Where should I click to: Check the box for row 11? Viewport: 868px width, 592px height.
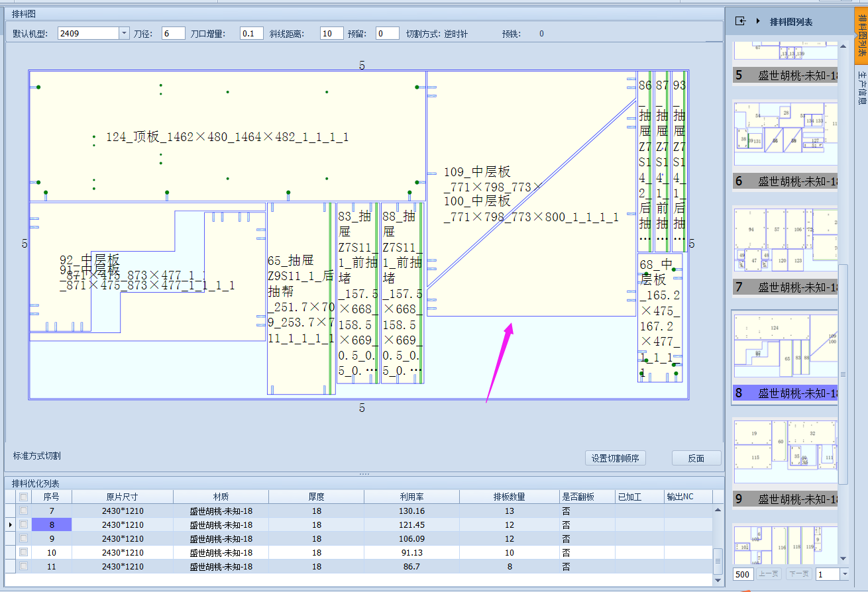coord(24,566)
